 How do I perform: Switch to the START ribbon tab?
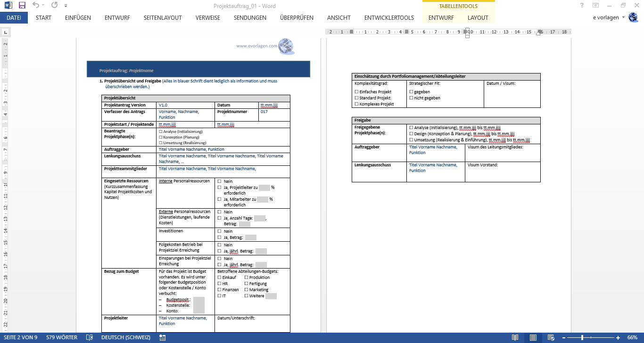tap(44, 18)
